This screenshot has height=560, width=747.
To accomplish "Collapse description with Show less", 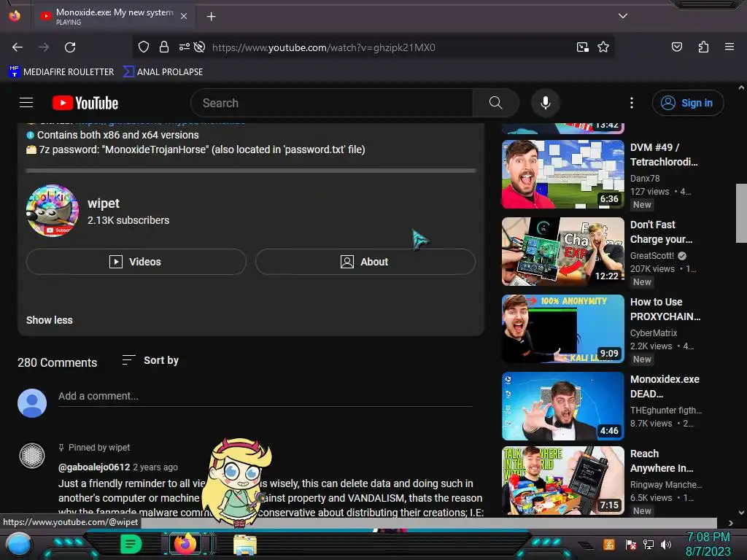I will click(x=50, y=320).
